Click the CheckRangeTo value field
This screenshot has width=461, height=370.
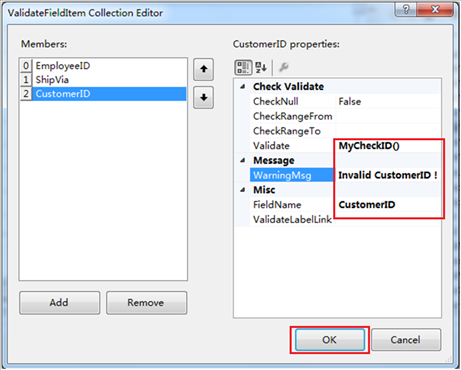click(388, 131)
